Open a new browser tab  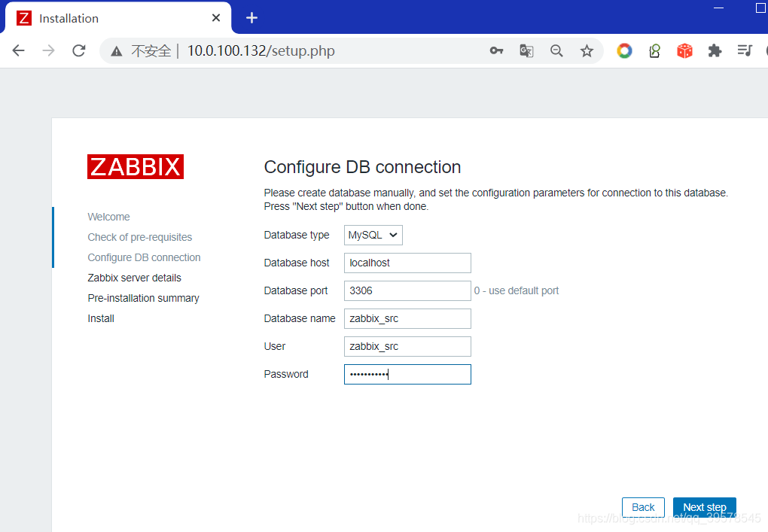(x=251, y=18)
